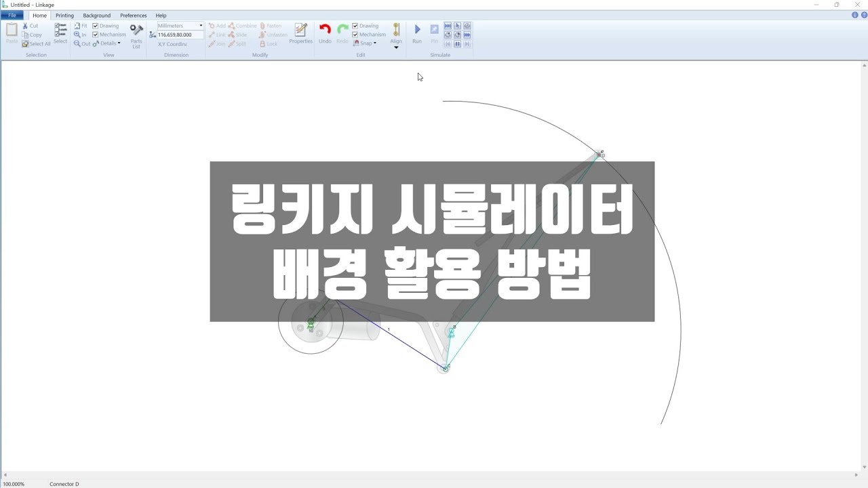Click the Cut scissors icon
This screenshot has width=868, height=488.
pos(25,26)
